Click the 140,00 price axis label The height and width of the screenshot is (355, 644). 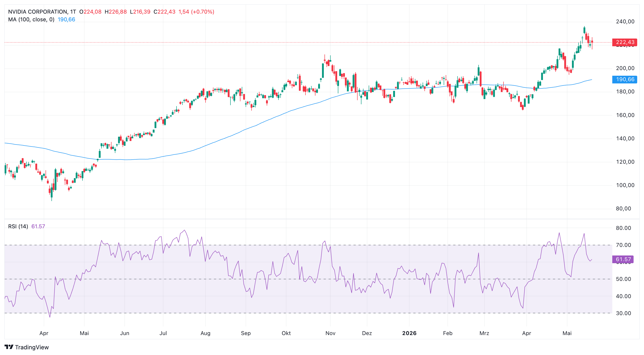(625, 139)
